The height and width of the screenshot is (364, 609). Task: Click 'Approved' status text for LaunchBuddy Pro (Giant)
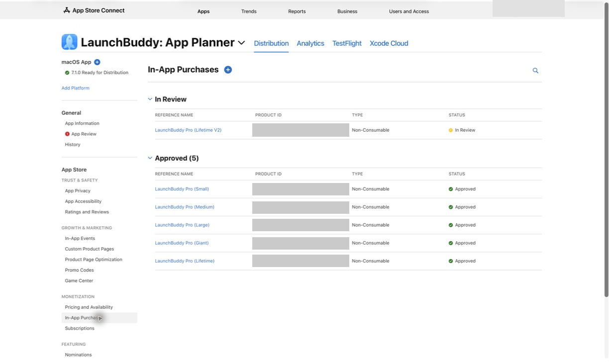pos(465,243)
